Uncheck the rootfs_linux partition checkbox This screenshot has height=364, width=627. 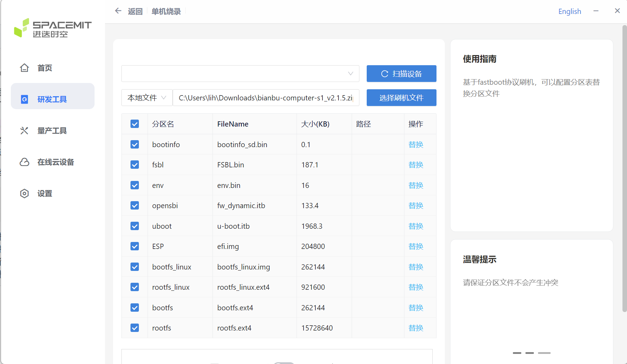[x=135, y=287]
